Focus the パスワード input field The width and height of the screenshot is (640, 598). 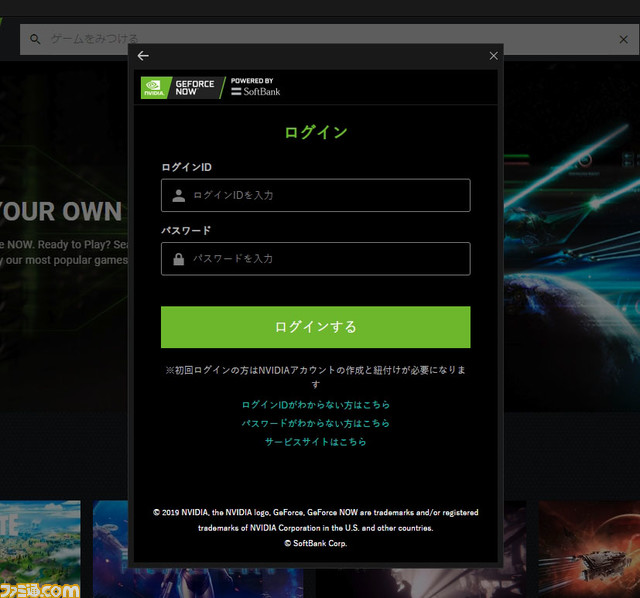[x=316, y=259]
